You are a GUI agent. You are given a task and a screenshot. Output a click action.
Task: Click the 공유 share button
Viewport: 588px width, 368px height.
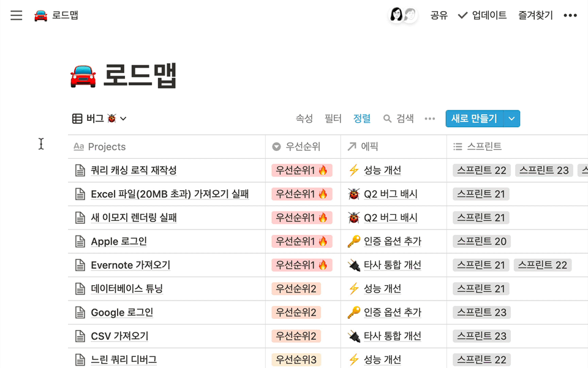tap(439, 15)
